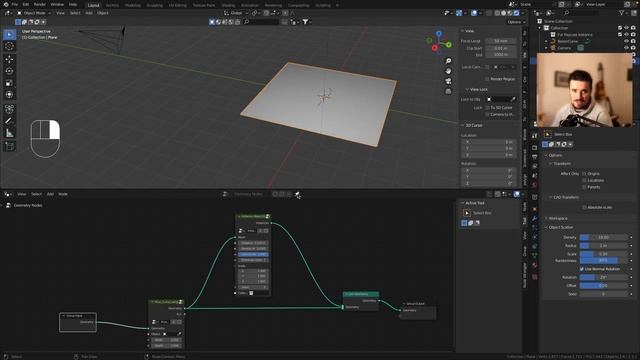Select the Tool properties tab icon
Image resolution: width=640 pixels, height=360 pixels.
(x=534, y=136)
